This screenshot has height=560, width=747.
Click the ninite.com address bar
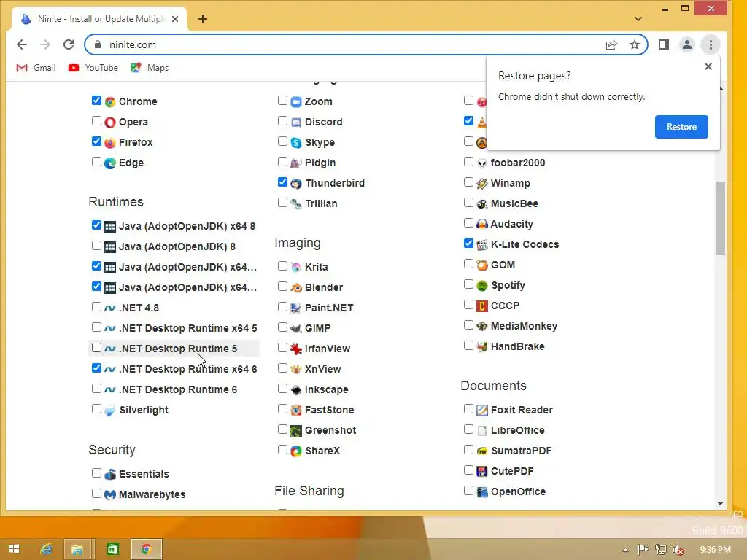366,44
